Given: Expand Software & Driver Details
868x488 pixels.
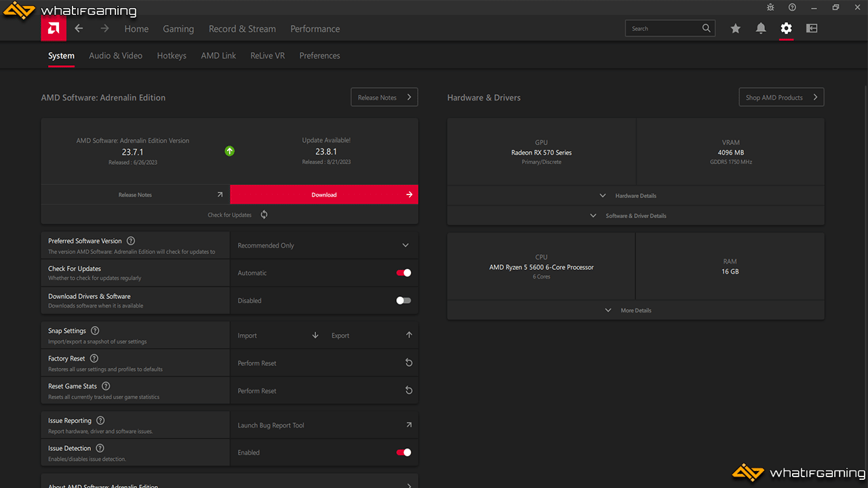Looking at the screenshot, I should coord(635,216).
